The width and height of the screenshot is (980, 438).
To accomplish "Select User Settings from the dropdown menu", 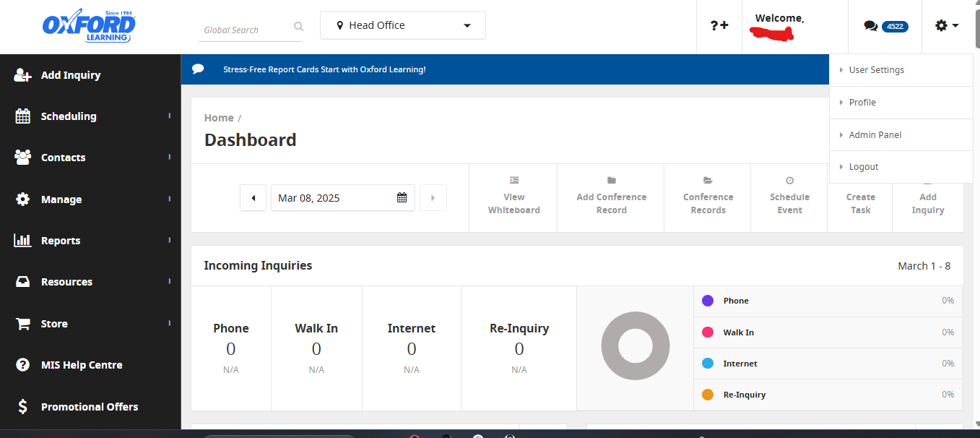I will [x=901, y=70].
